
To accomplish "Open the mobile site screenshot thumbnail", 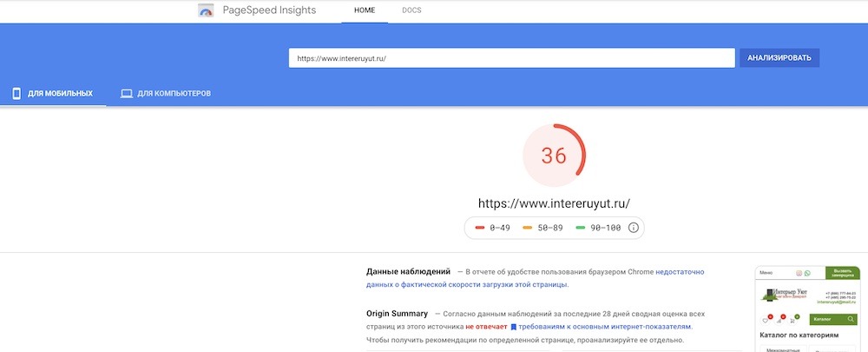I will coord(807,309).
